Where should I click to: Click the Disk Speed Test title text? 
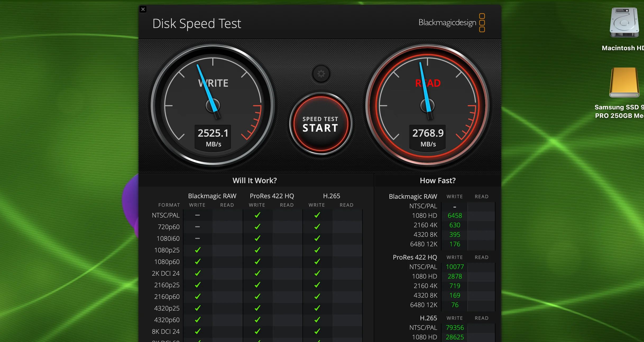[197, 24]
